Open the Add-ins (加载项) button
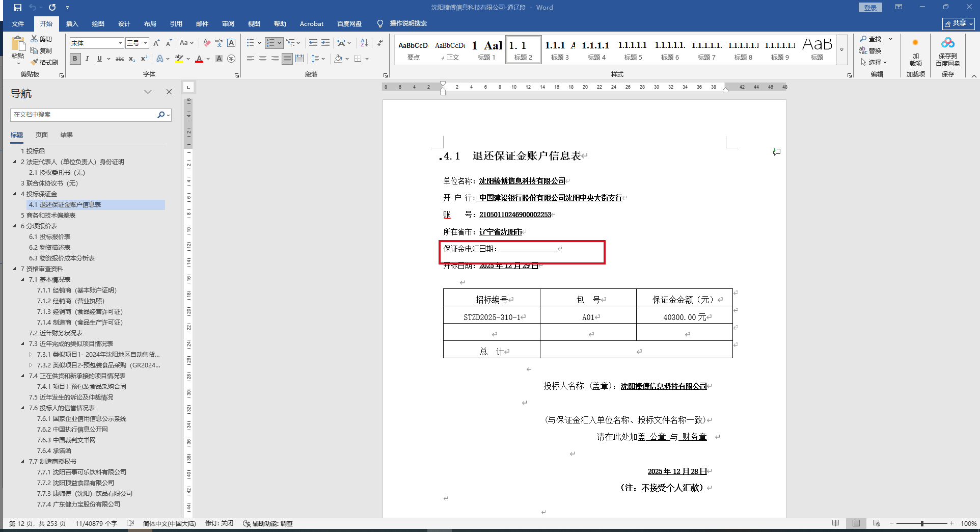 click(915, 51)
